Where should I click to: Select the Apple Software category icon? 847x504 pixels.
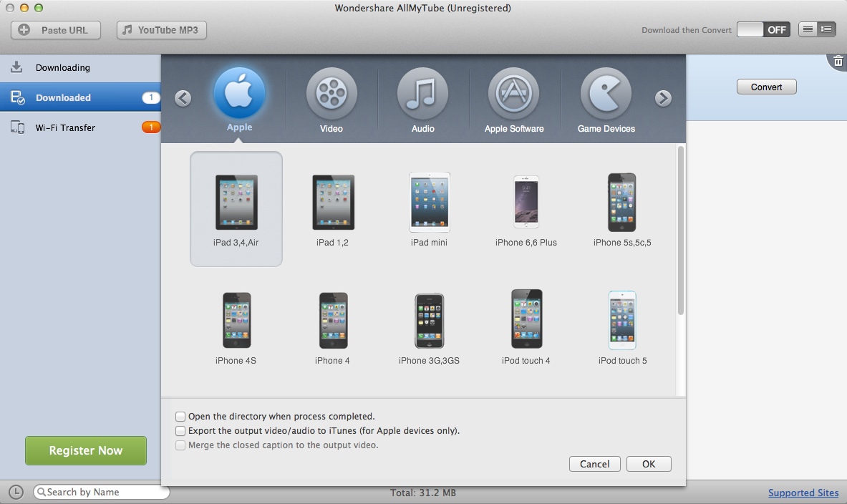point(513,93)
